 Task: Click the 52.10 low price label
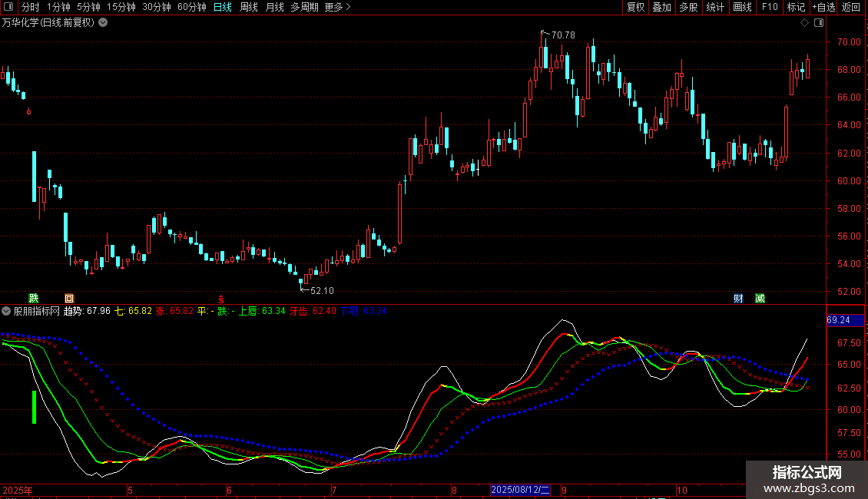click(322, 290)
